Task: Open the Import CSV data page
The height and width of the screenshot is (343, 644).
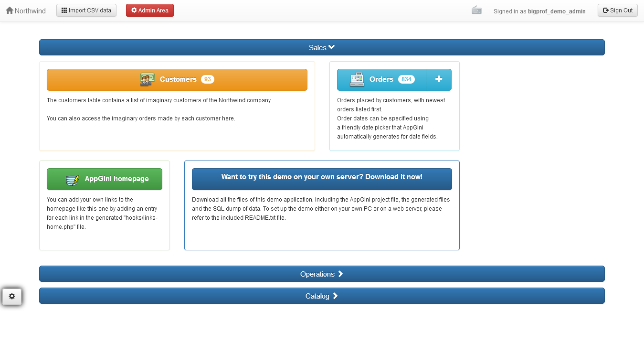Action: pos(86,10)
